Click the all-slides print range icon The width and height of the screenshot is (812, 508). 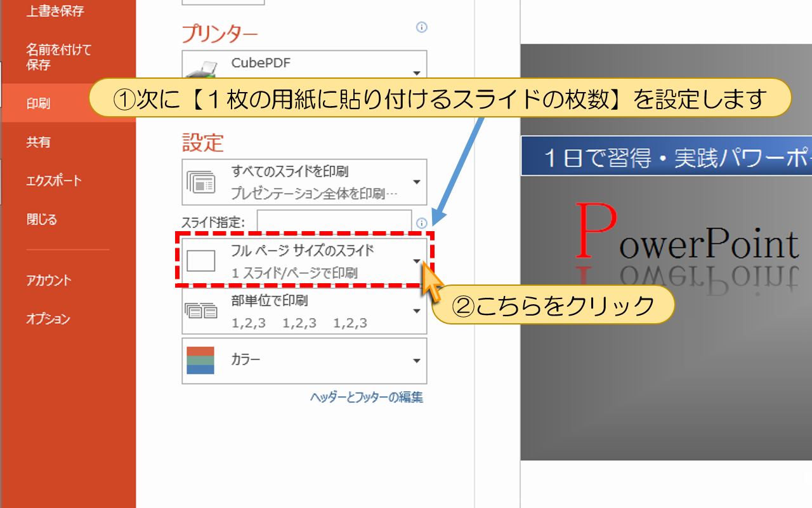click(x=201, y=182)
